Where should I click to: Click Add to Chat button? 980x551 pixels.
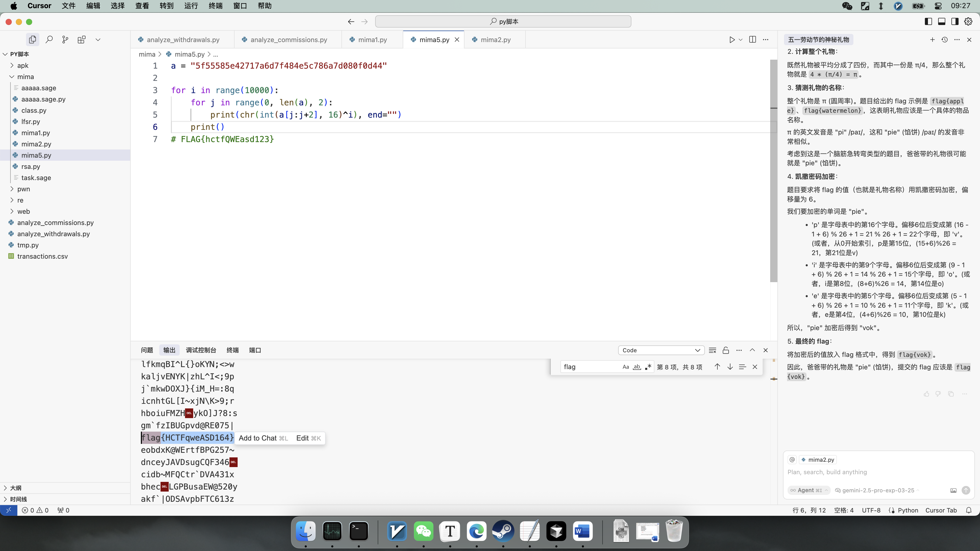pyautogui.click(x=263, y=438)
